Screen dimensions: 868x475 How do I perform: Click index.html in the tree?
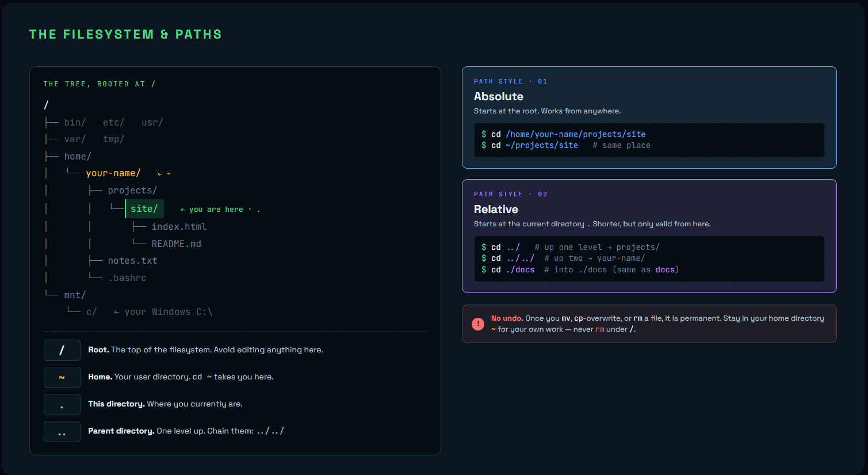click(x=179, y=227)
